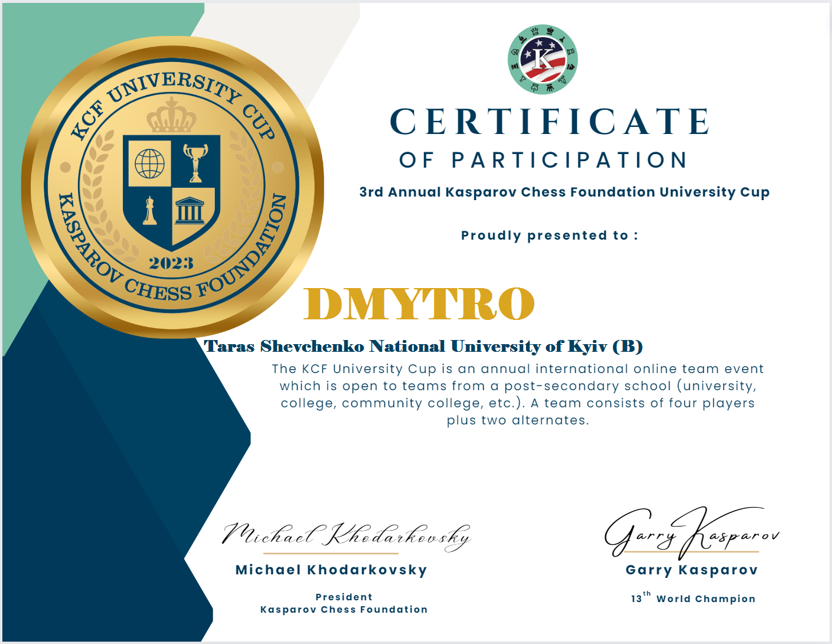Click the '13th World Champion' title text
Viewport: 832px width, 644px height.
pos(693,599)
